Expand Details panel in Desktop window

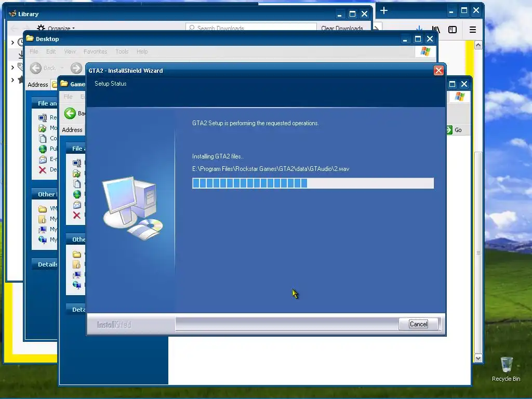click(x=45, y=264)
